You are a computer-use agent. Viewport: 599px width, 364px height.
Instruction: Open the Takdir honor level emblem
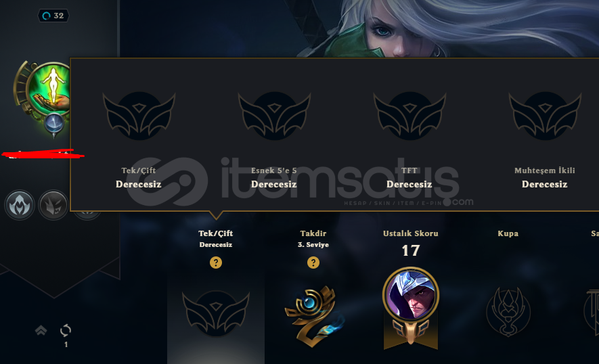pyautogui.click(x=314, y=315)
